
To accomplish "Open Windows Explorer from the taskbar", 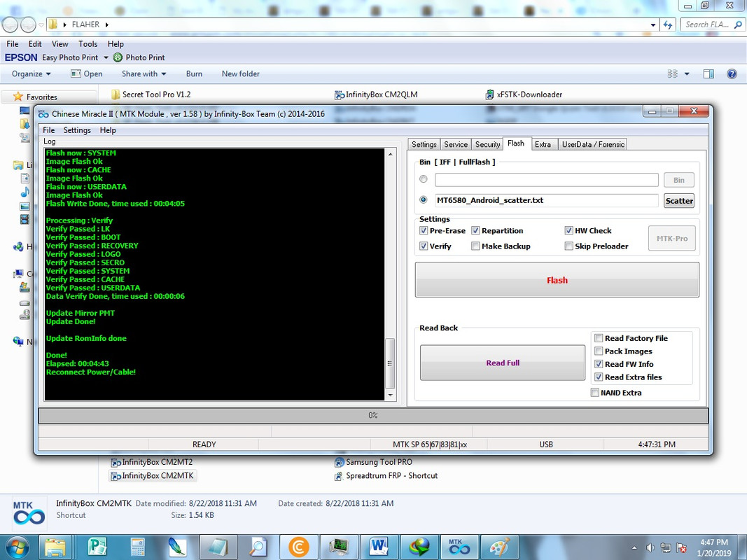I will [55, 547].
